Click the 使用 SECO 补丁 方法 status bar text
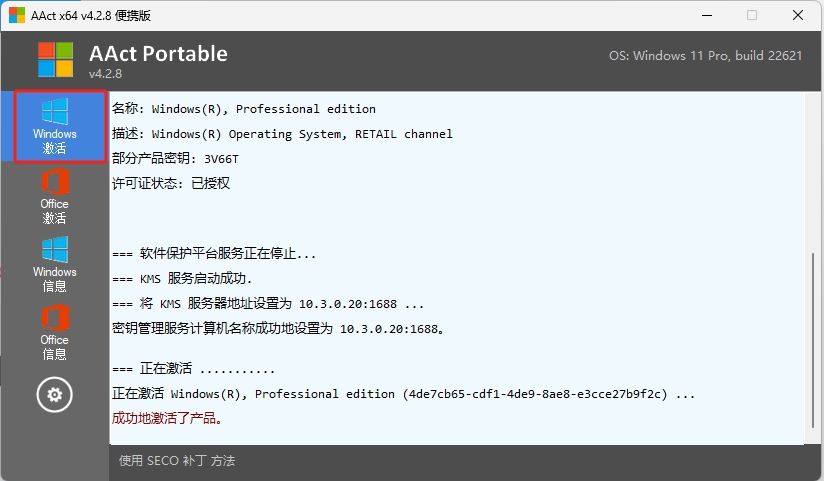 [177, 461]
